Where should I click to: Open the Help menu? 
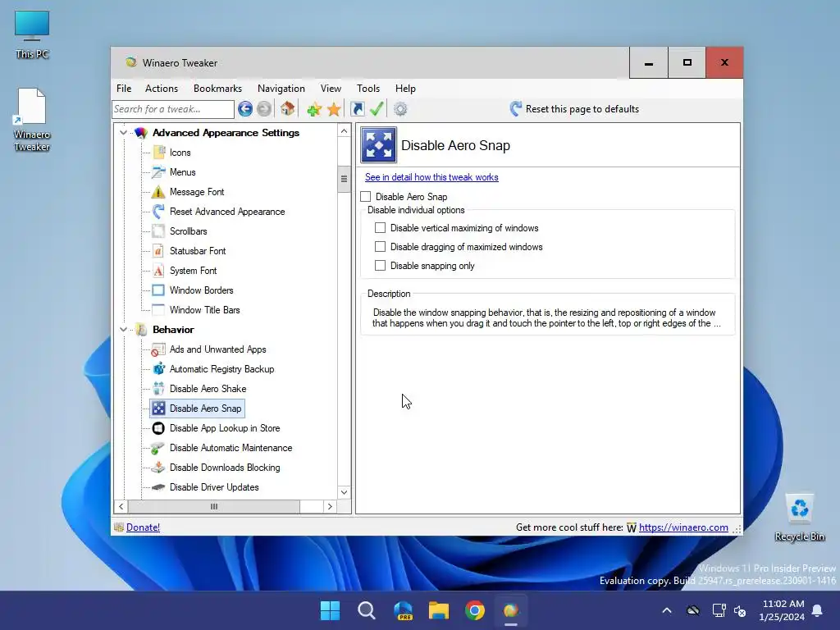point(405,89)
